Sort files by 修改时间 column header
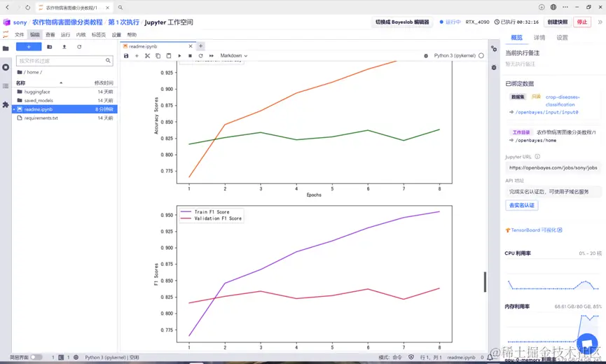The image size is (606, 364). [x=104, y=83]
